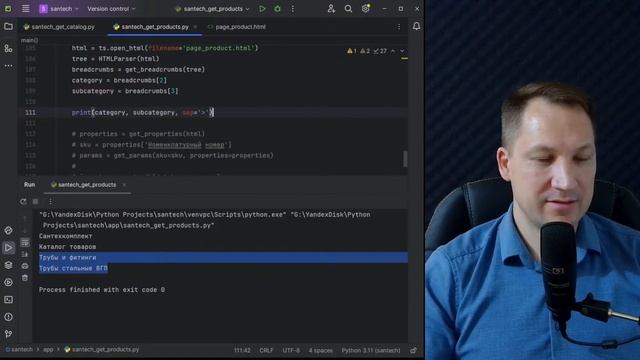Viewport: 640px width, 360px height.
Task: Open the santech_get_products run configuration dropdown
Action: pos(212,9)
